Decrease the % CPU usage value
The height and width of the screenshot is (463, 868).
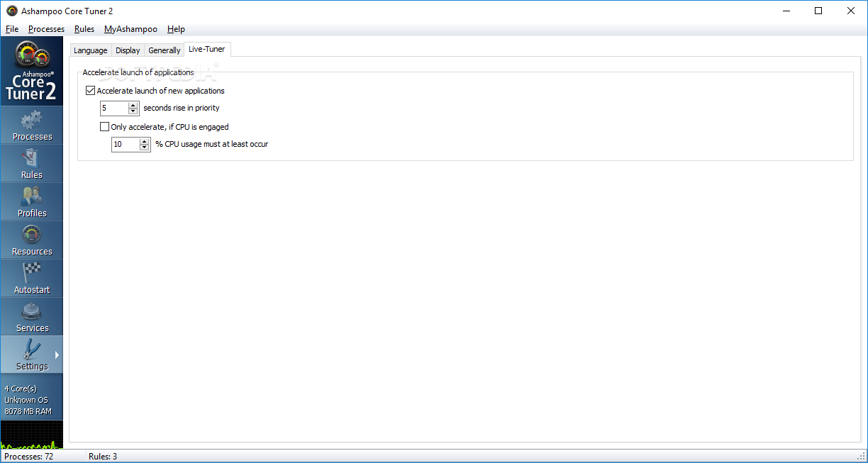coord(144,147)
